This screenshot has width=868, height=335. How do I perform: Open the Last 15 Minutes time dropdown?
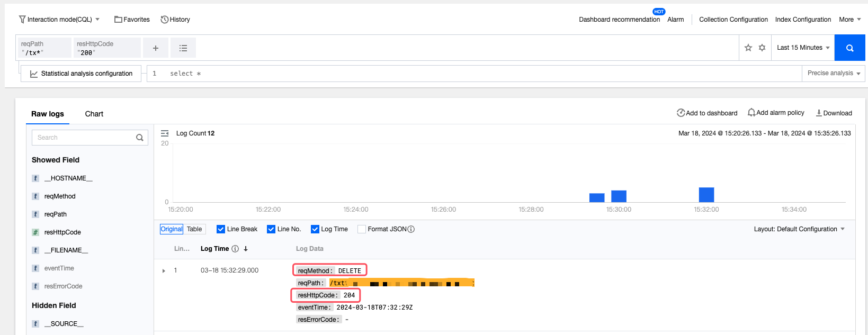click(x=803, y=48)
